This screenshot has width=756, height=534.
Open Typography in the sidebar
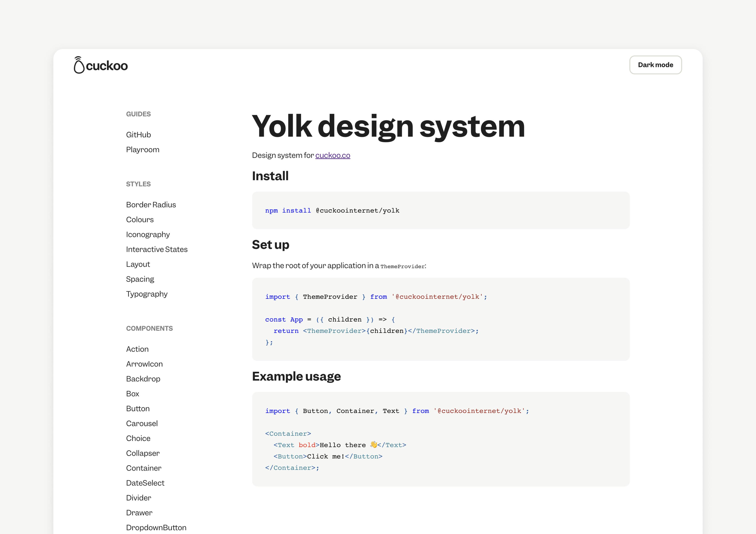click(x=147, y=294)
